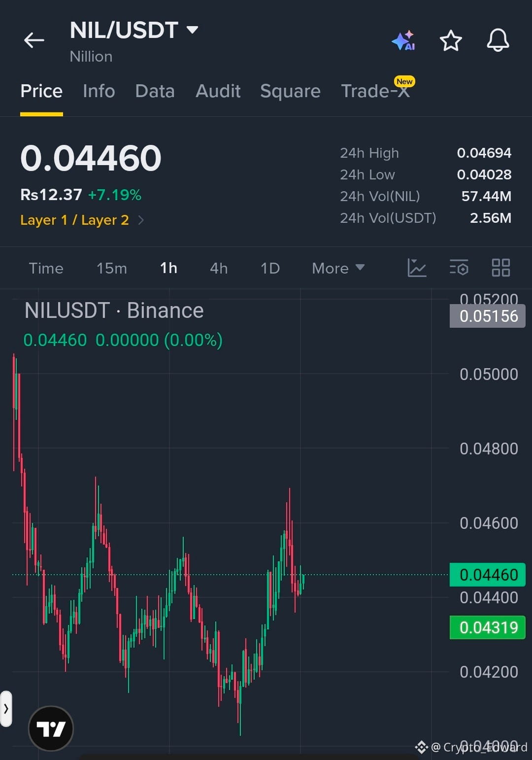The height and width of the screenshot is (760, 532).
Task: Expand the More timeframes dropdown
Action: [x=338, y=268]
